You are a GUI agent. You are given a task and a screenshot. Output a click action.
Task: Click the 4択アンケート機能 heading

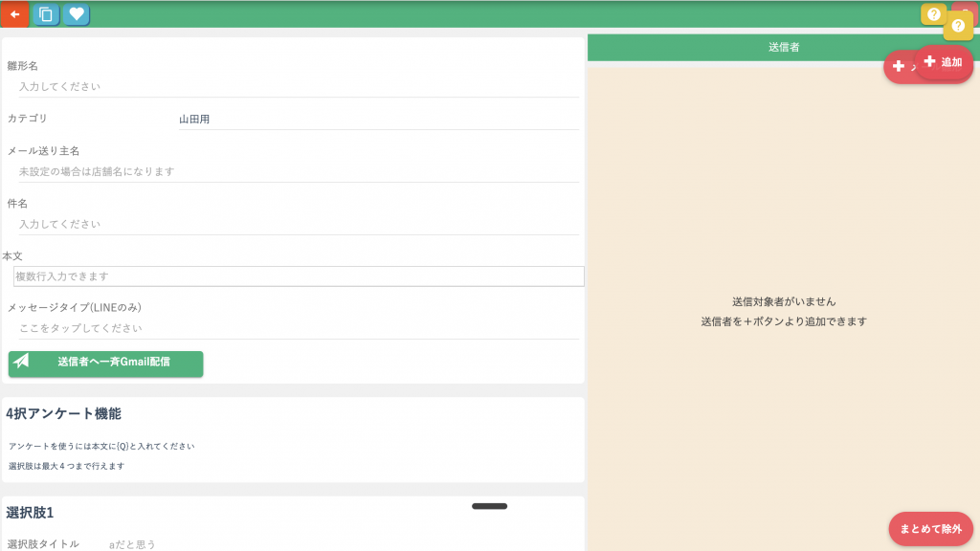pos(64,413)
